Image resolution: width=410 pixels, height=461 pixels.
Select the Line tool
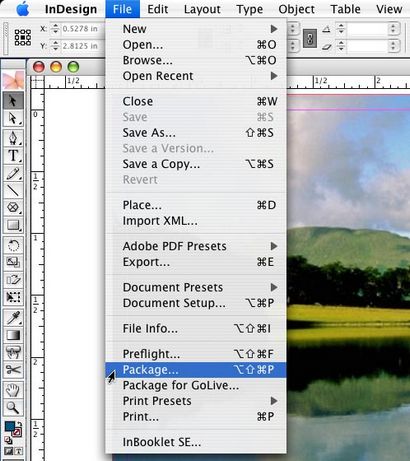13,191
